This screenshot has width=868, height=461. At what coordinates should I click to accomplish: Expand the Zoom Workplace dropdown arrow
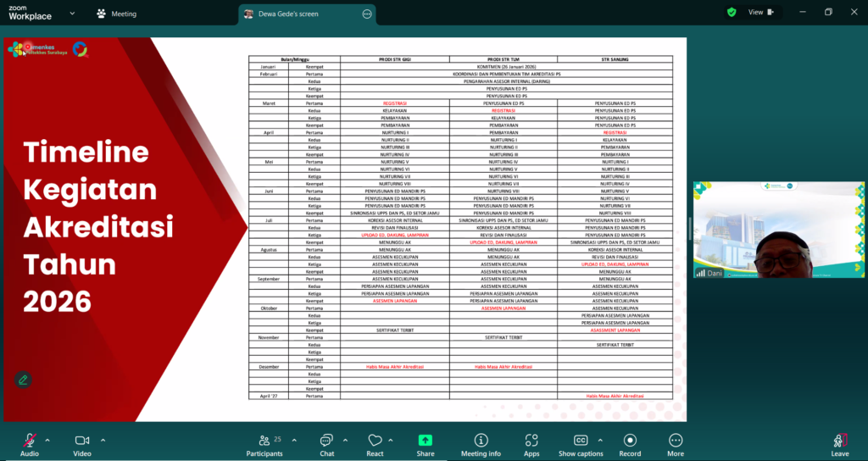(x=71, y=14)
